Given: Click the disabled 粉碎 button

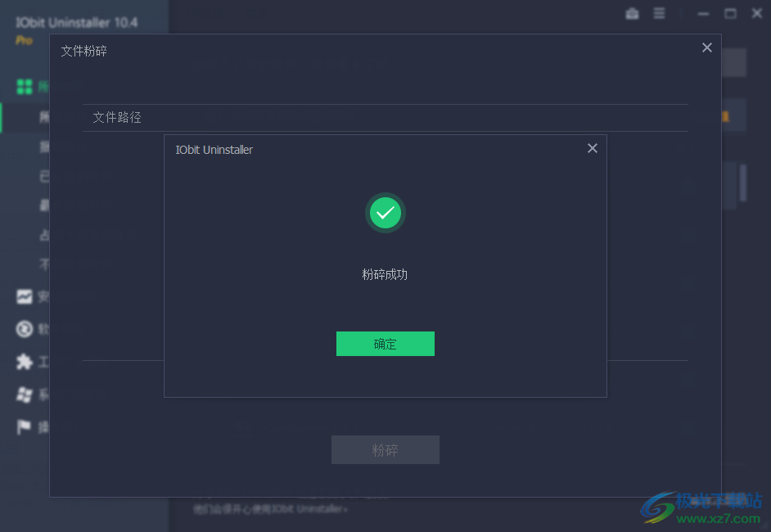Looking at the screenshot, I should pos(385,450).
